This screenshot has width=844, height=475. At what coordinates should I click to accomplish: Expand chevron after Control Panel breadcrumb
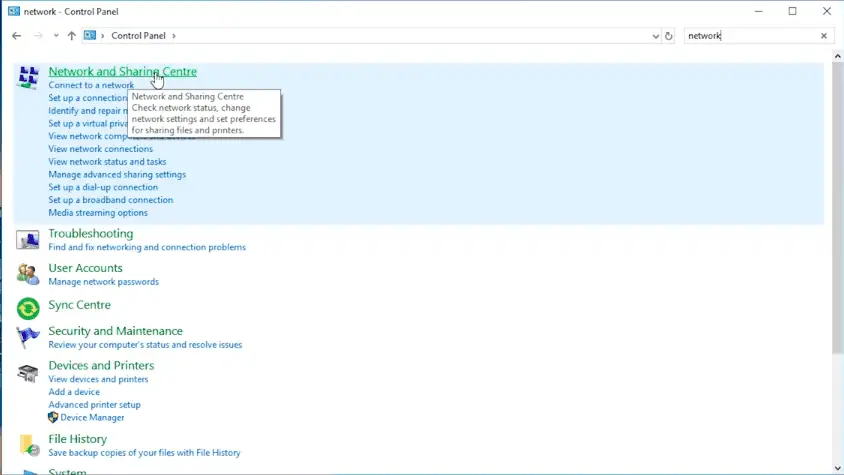click(x=174, y=36)
